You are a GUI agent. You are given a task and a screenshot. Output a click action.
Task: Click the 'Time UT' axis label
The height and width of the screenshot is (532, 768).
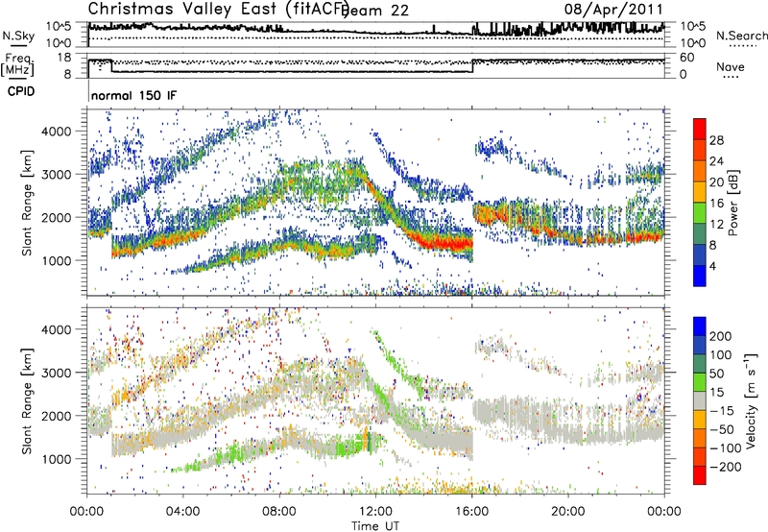(375, 525)
